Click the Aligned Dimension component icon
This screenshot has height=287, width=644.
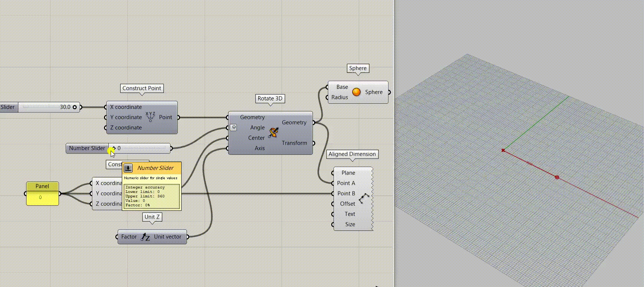[364, 198]
